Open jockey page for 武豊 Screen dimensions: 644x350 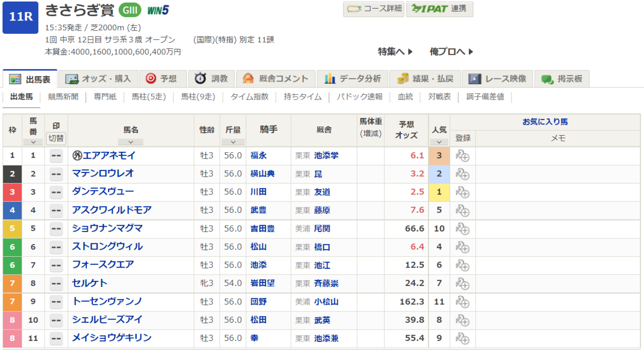pyautogui.click(x=259, y=210)
